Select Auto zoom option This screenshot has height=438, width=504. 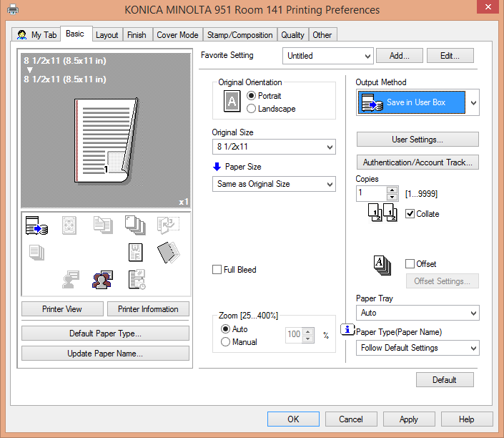(x=225, y=329)
